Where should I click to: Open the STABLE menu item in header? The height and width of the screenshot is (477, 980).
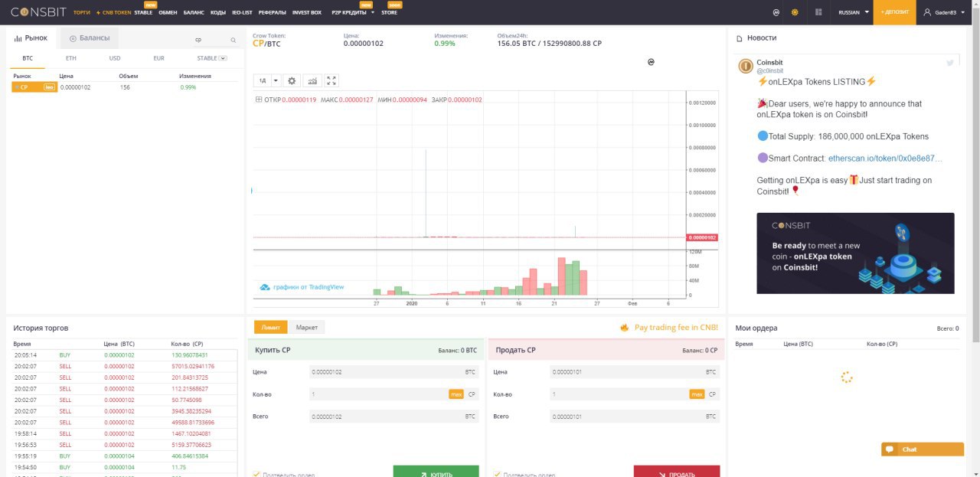click(143, 12)
